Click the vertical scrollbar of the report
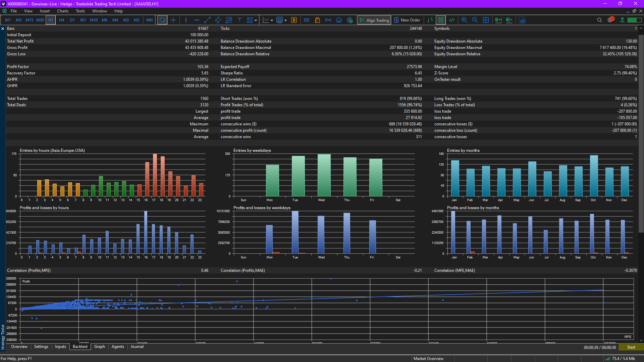 point(641,134)
